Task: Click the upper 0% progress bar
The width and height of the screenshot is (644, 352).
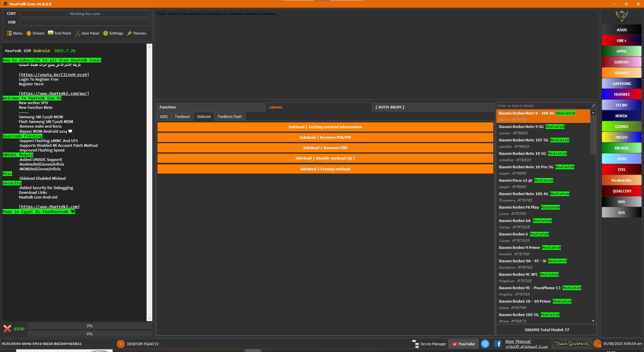Action: (90, 326)
